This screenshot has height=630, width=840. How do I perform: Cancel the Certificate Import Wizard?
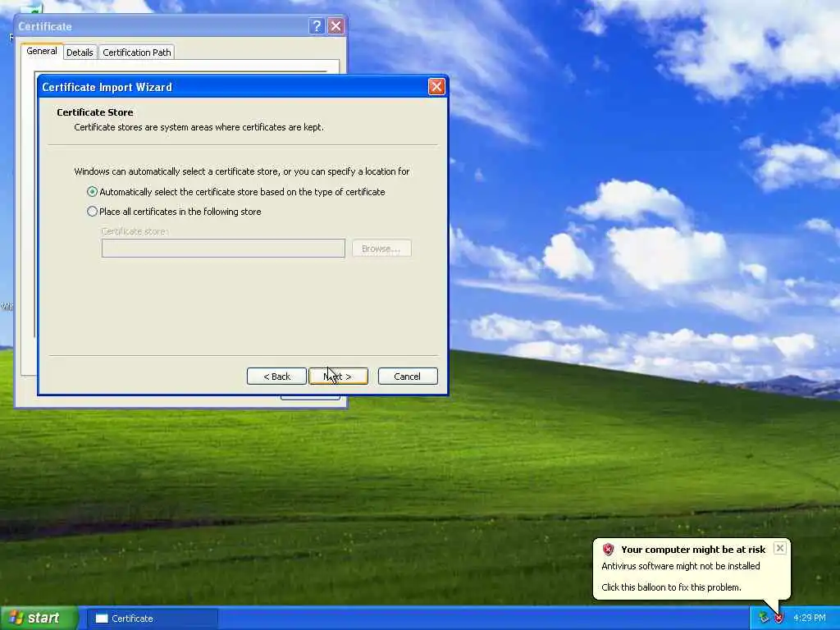(408, 376)
